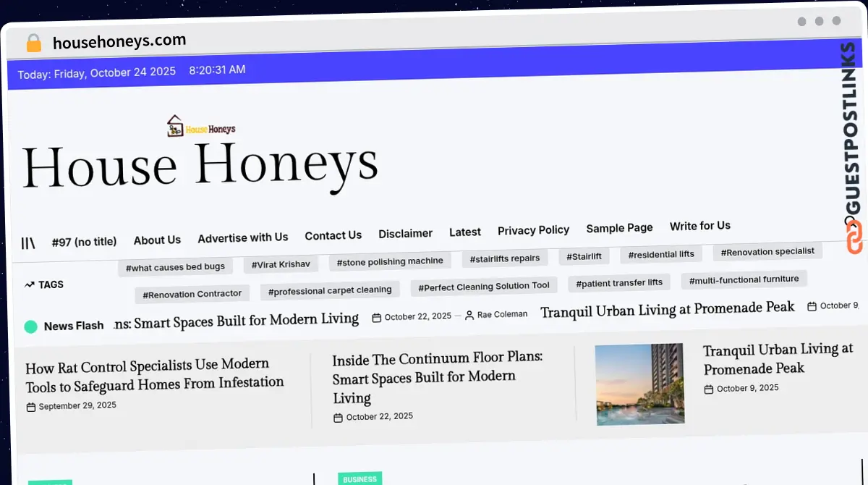The width and height of the screenshot is (868, 485).
Task: Click the October 9, 2025 card date
Action: pyautogui.click(x=748, y=389)
